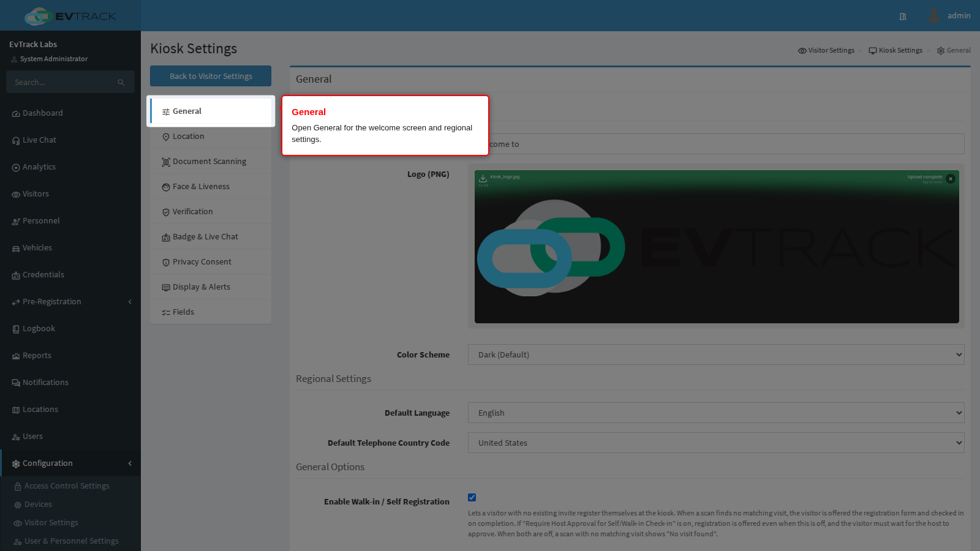The height and width of the screenshot is (551, 980).
Task: Click the book icon in the top header
Action: 903,17
